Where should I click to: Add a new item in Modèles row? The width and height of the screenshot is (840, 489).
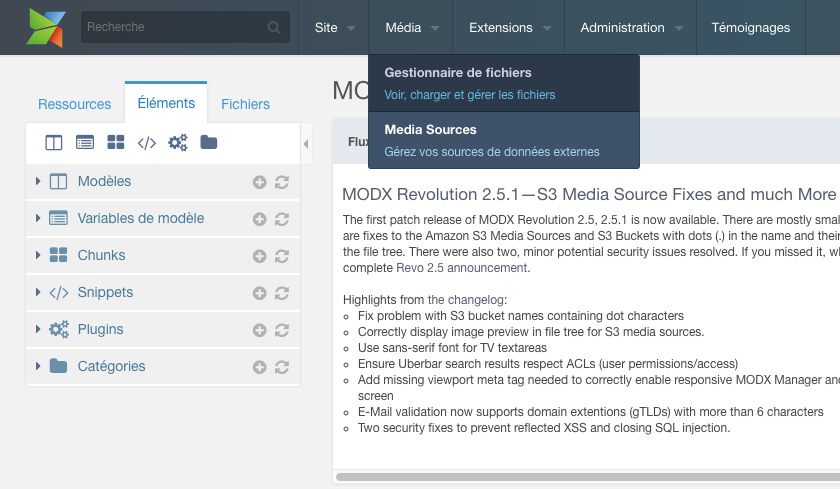coord(259,182)
